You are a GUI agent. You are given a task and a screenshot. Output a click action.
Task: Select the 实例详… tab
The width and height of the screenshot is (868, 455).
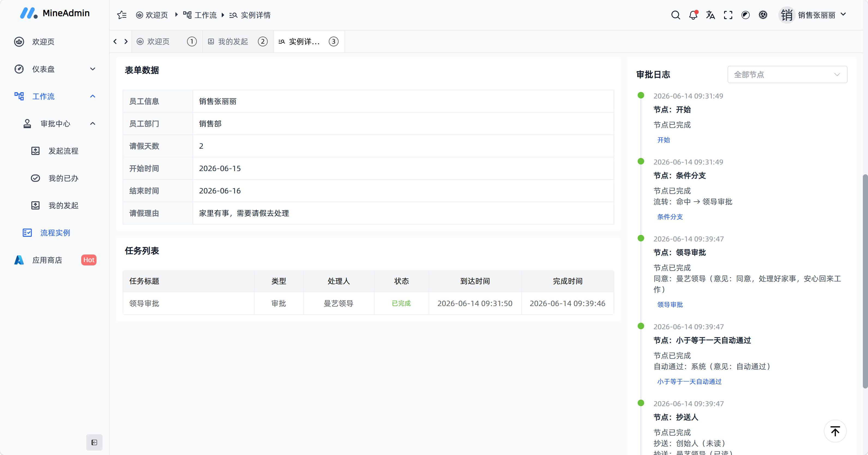309,41
